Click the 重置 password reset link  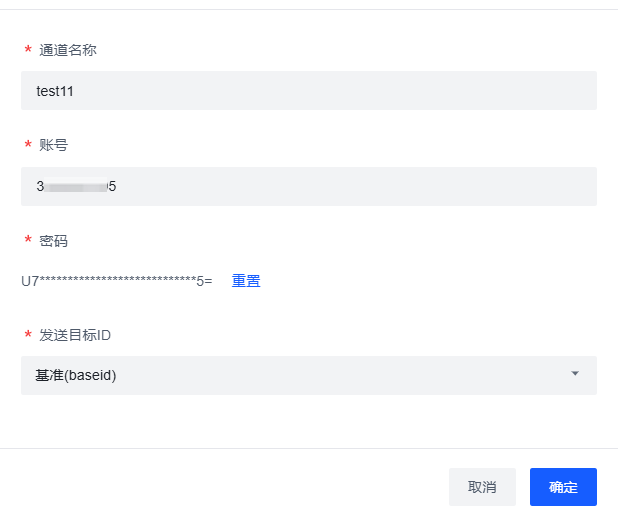point(246,281)
